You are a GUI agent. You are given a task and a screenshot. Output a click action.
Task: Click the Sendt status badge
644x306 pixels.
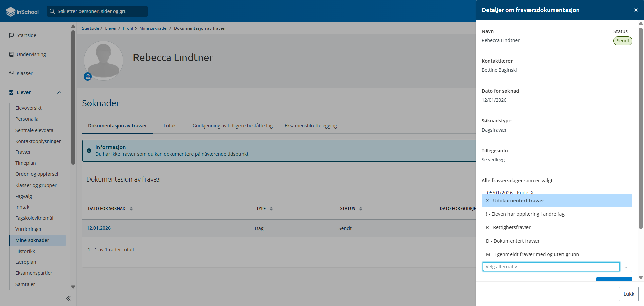[x=623, y=41]
